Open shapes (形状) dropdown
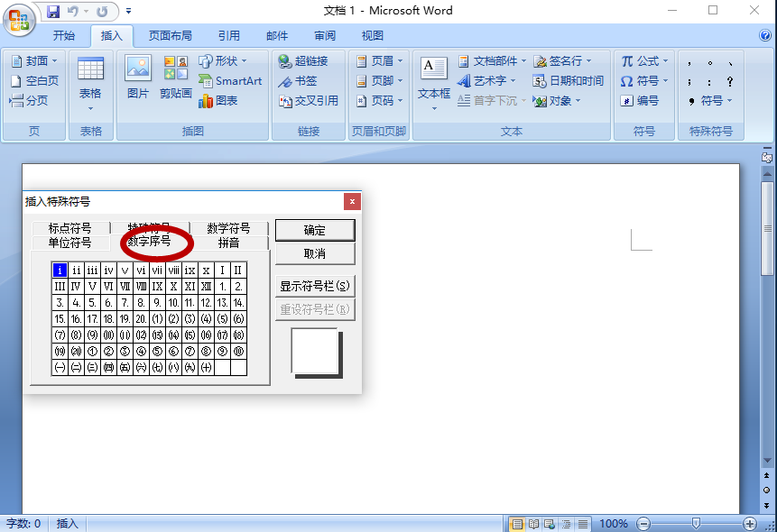Viewport: 777px width, 532px height. (223, 61)
